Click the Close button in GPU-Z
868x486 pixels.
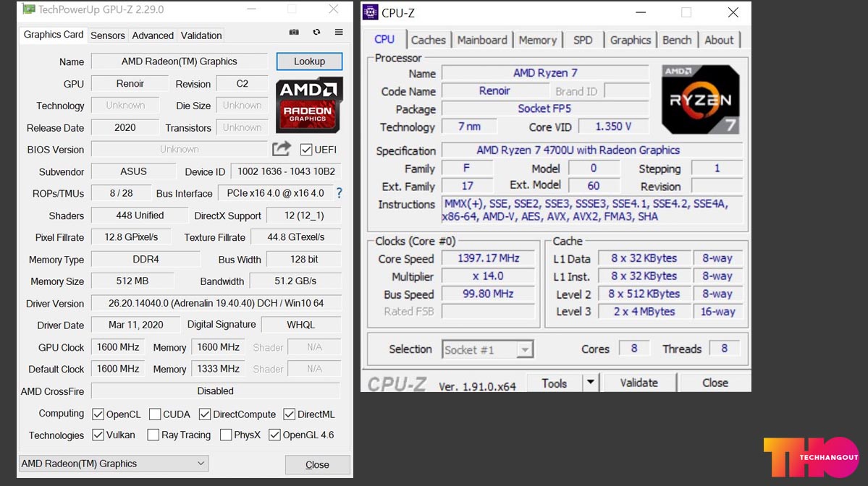tap(317, 464)
